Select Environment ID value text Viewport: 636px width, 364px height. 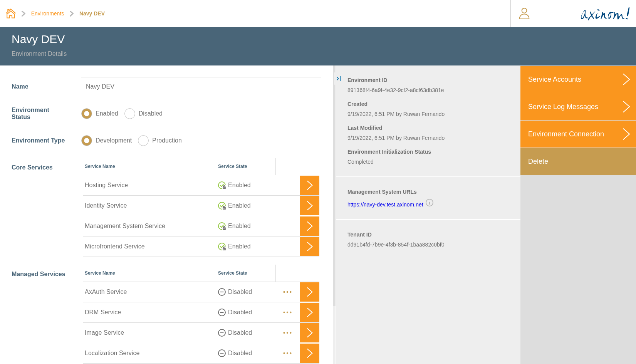coord(396,90)
